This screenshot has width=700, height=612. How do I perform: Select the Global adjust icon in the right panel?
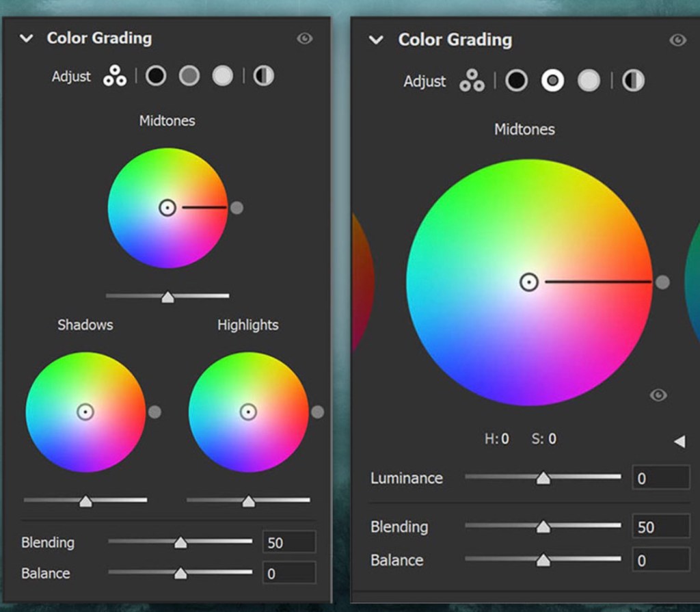coord(634,81)
